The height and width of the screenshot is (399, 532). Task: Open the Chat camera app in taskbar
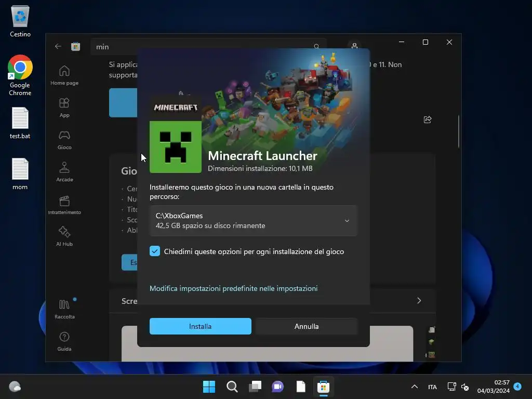point(278,387)
